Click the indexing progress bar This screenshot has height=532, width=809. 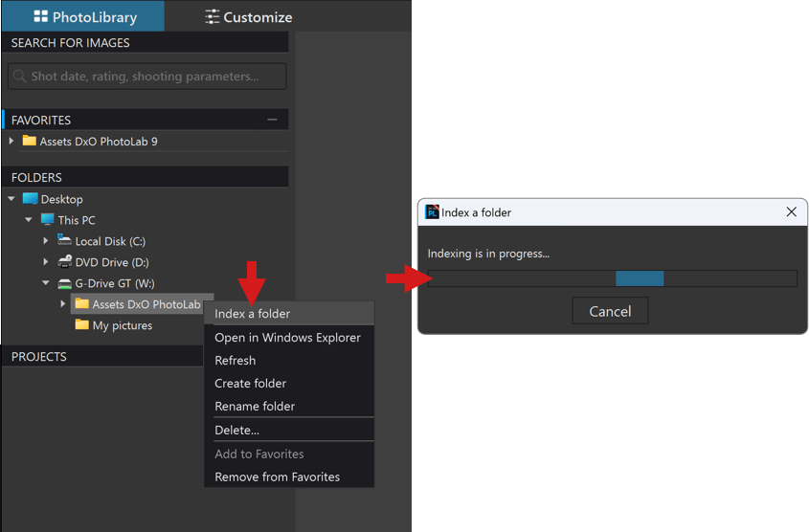click(x=613, y=278)
